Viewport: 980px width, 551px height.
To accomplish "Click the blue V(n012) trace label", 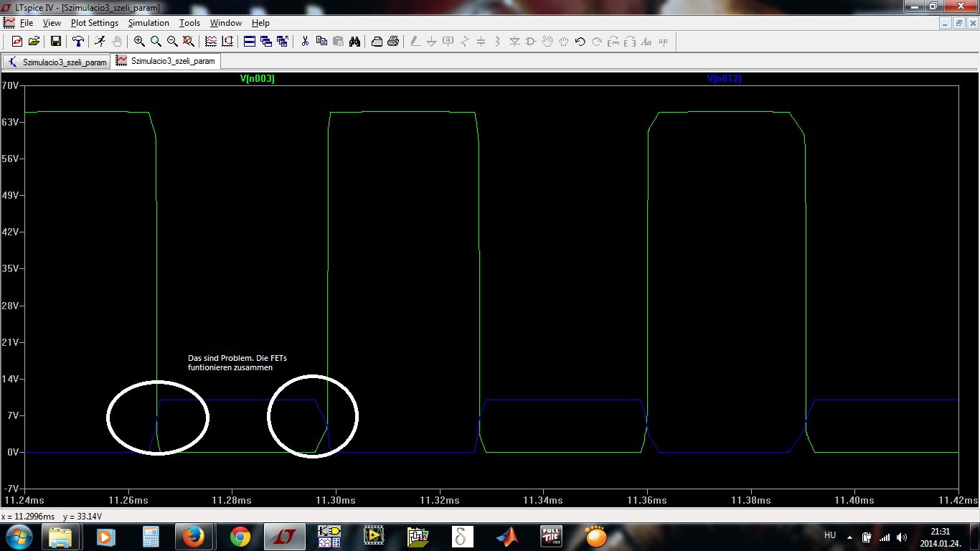I will point(724,79).
